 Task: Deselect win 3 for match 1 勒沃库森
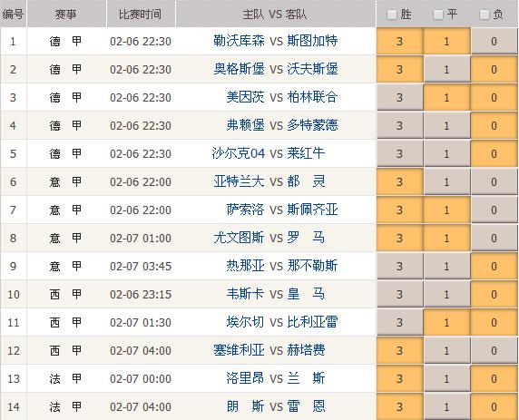(x=400, y=41)
